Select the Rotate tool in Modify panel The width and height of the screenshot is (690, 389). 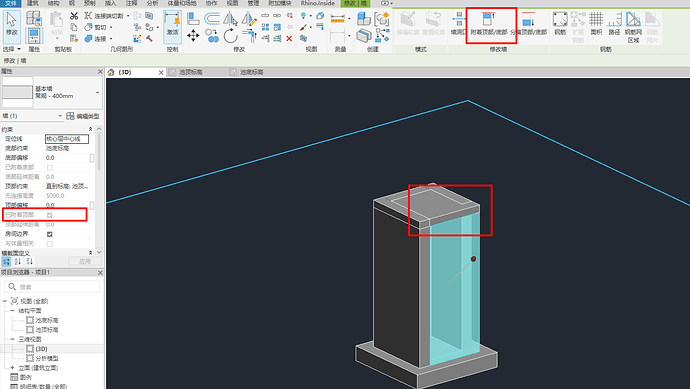click(230, 35)
